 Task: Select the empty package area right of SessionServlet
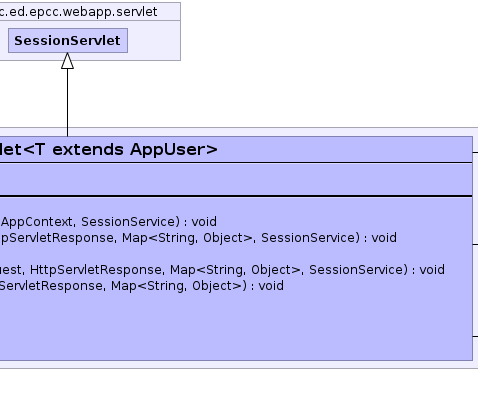point(154,41)
